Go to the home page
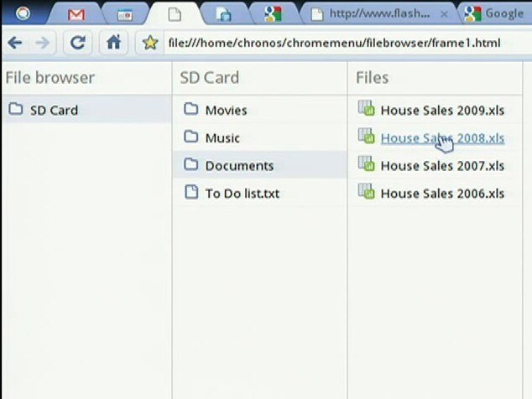 113,43
